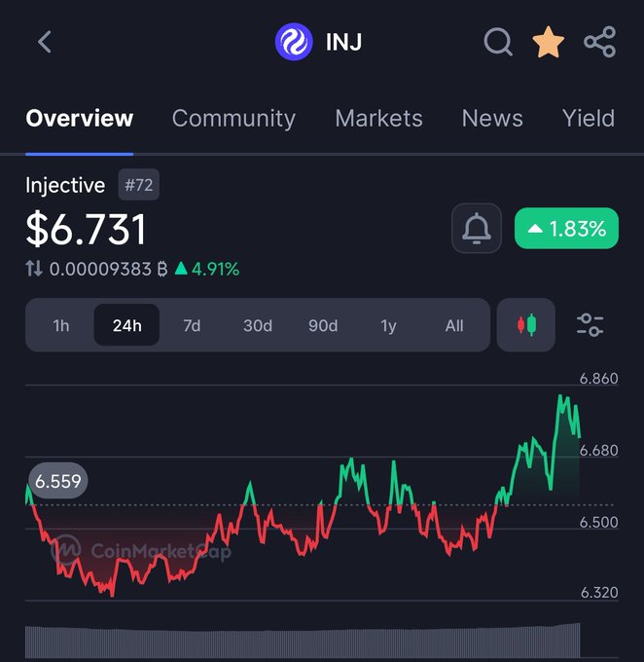
Task: Toggle the watchlist star favorite
Action: click(549, 42)
